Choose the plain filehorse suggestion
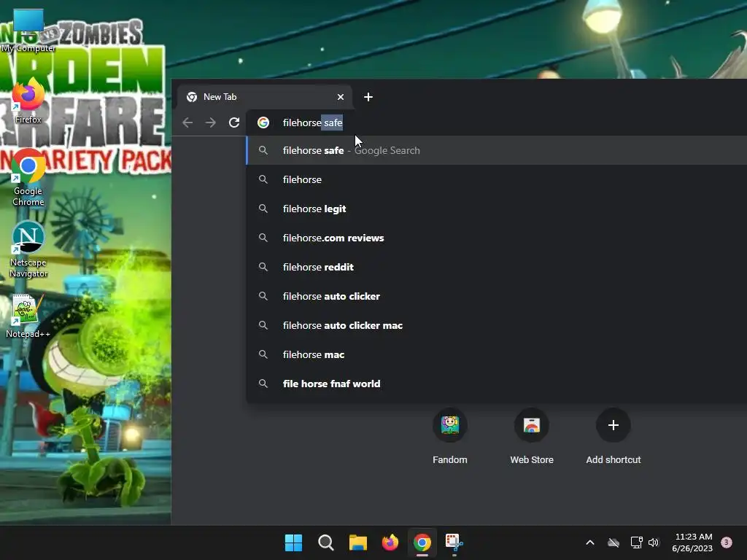The image size is (747, 560). pyautogui.click(x=496, y=179)
